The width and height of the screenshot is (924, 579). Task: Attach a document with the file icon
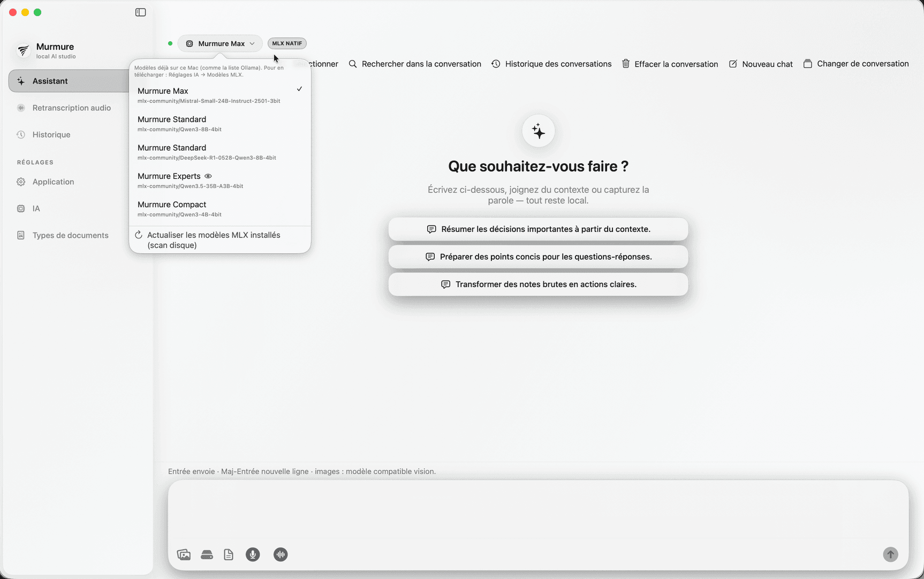tap(229, 554)
